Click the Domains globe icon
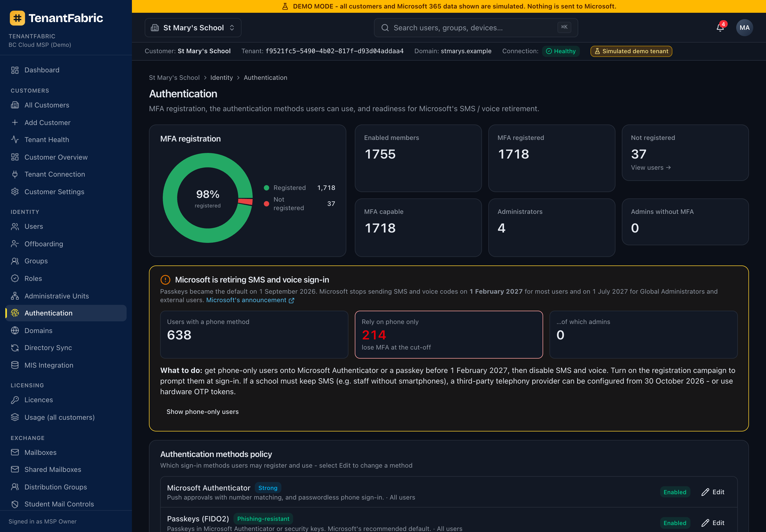The height and width of the screenshot is (532, 766). pos(15,330)
